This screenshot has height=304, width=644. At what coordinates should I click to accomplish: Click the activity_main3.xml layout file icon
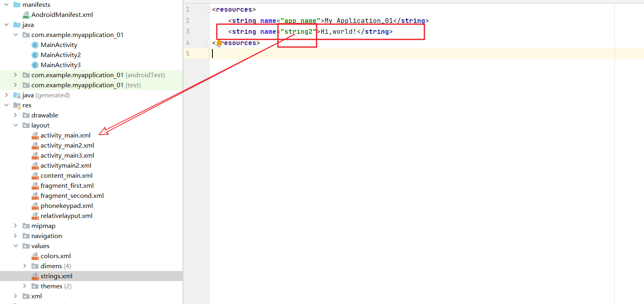35,156
